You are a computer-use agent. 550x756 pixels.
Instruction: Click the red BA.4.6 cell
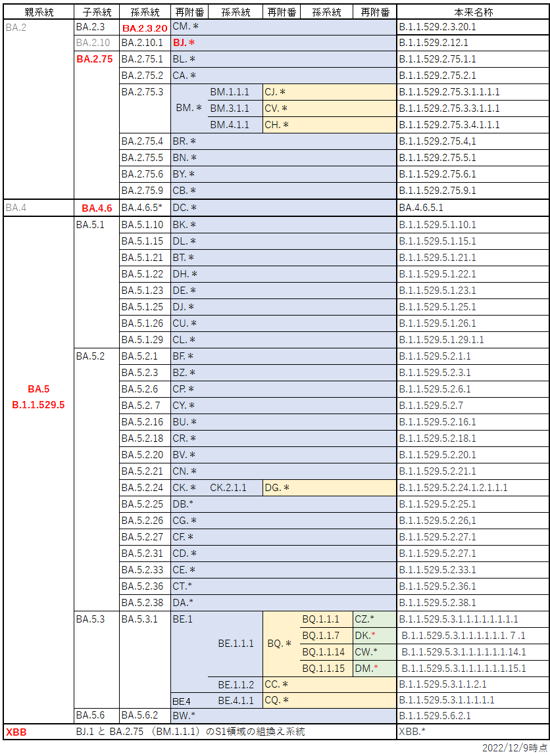tap(97, 208)
